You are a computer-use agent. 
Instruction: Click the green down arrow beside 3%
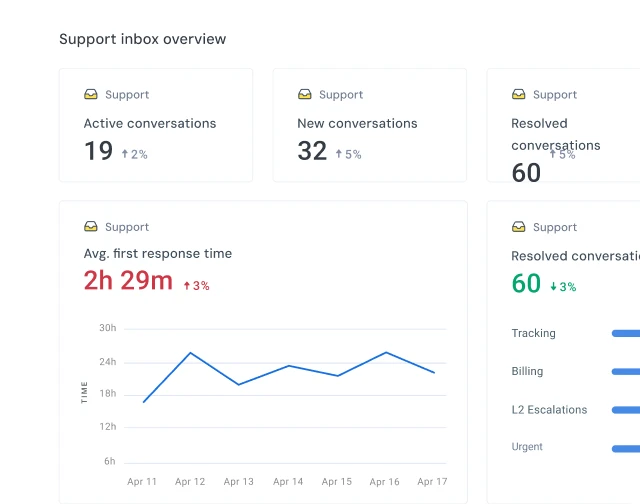pos(553,287)
